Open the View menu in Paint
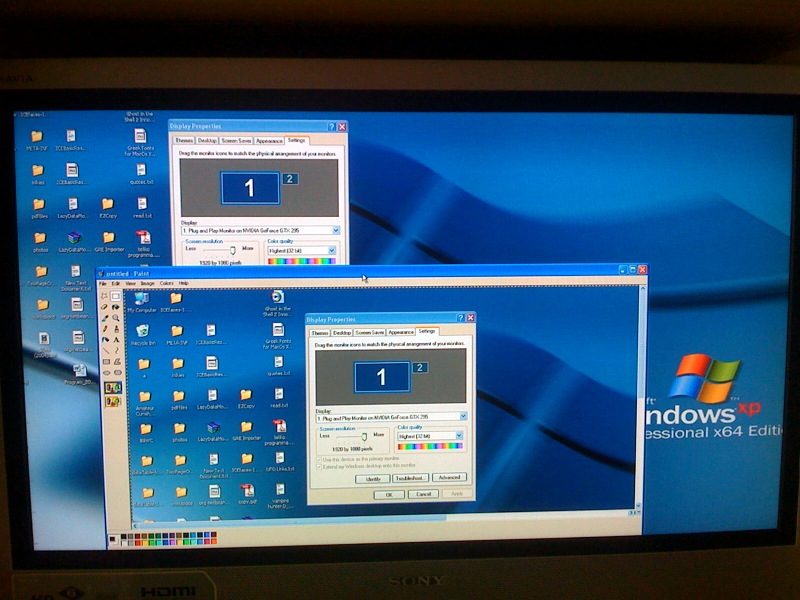The width and height of the screenshot is (800, 600). tap(131, 283)
